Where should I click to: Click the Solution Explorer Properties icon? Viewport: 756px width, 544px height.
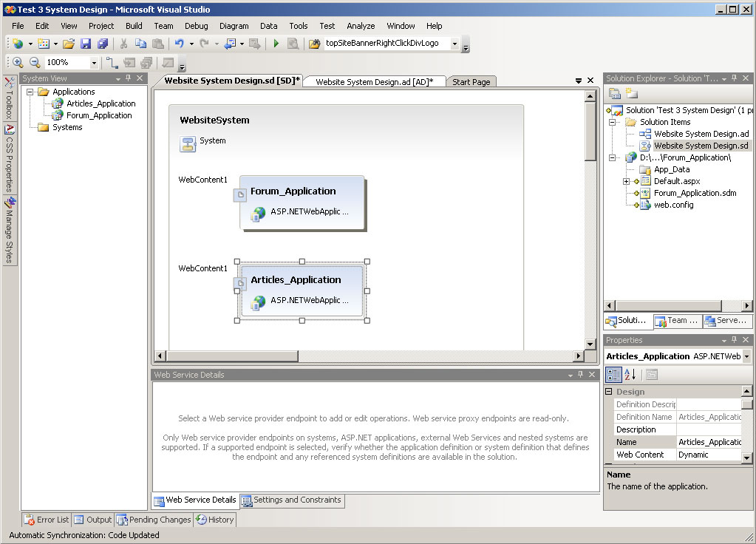[x=614, y=94]
